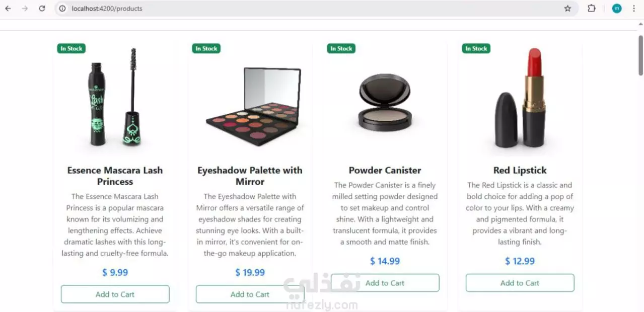The width and height of the screenshot is (644, 312).
Task: Reload the page with the refresh icon
Action: [42, 9]
